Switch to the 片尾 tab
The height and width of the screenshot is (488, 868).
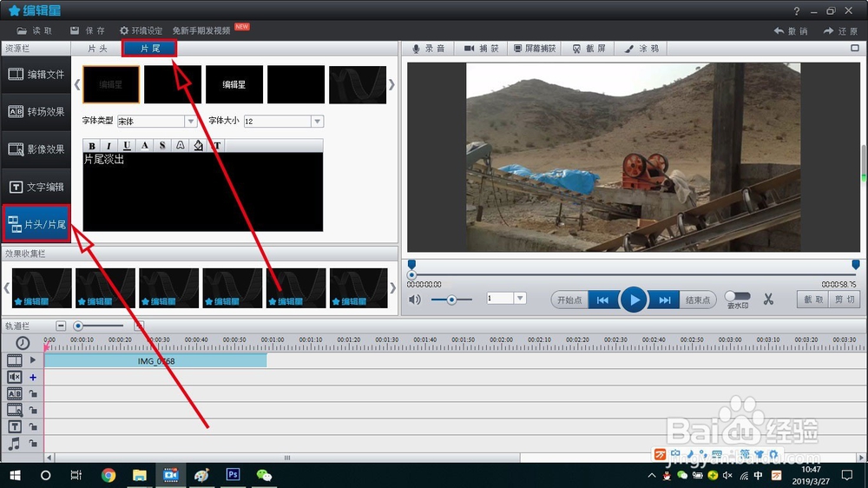(149, 49)
